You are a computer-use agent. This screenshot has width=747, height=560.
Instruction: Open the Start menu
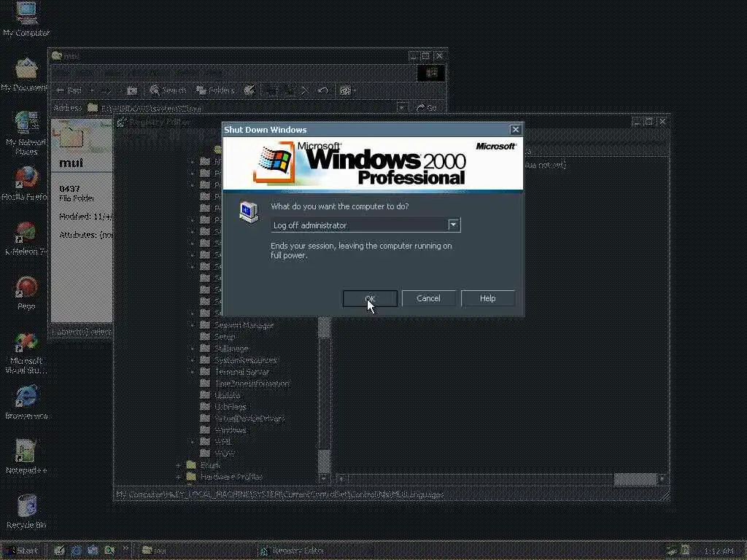(x=22, y=551)
